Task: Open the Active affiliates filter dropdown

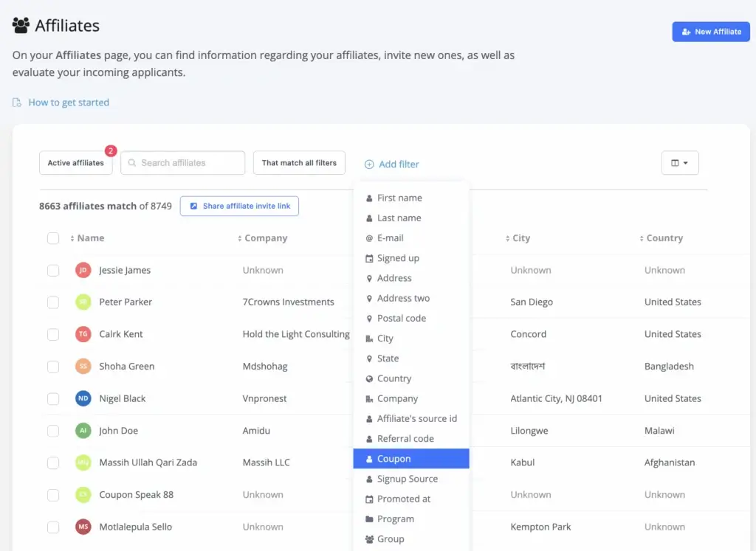Action: 75,163
